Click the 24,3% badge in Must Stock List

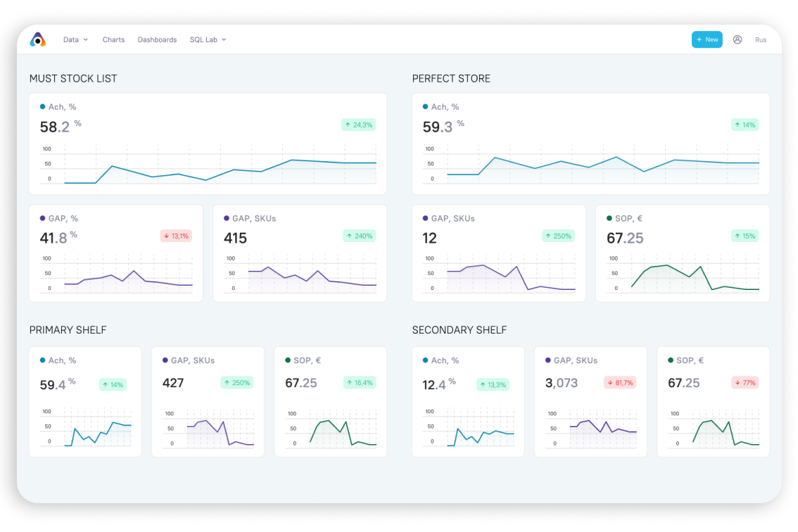tap(359, 125)
